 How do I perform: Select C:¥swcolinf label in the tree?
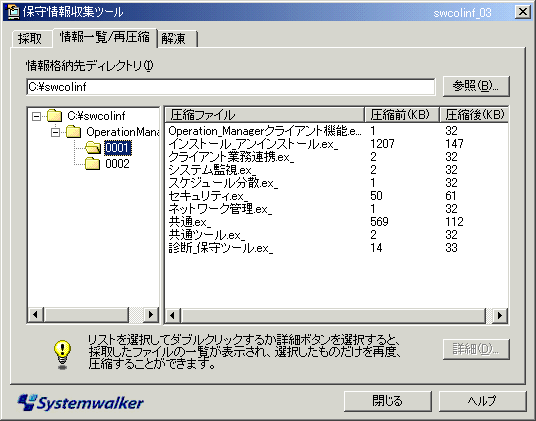coord(96,116)
